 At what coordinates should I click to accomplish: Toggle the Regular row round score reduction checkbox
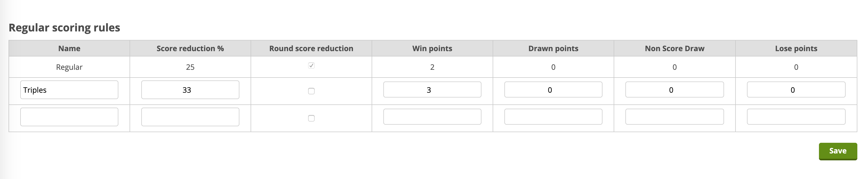coord(311,66)
